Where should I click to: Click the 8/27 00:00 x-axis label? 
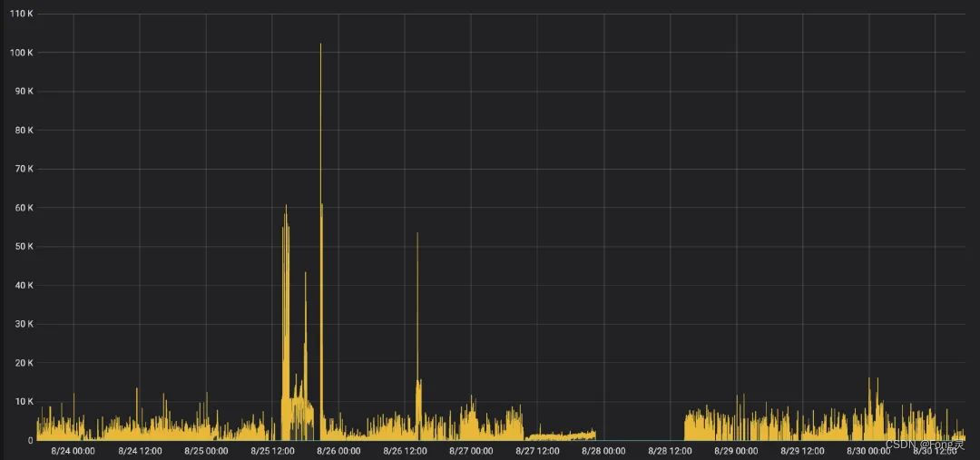click(x=471, y=451)
